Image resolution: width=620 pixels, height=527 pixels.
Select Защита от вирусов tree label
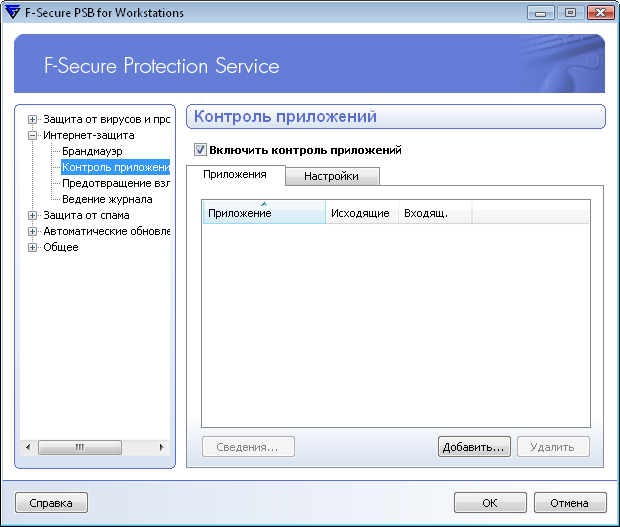pyautogui.click(x=106, y=119)
